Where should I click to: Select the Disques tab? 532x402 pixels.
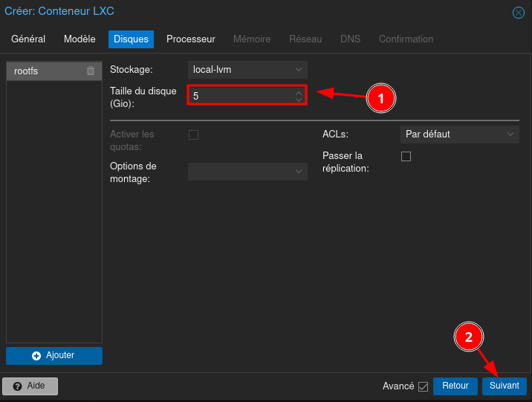[131, 39]
